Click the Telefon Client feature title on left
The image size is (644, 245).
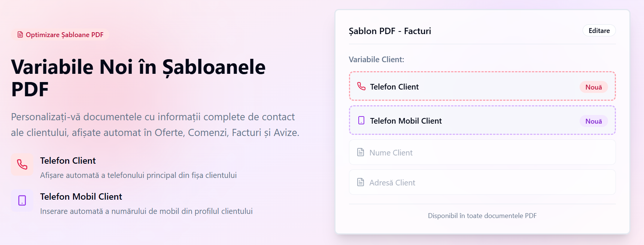point(68,161)
